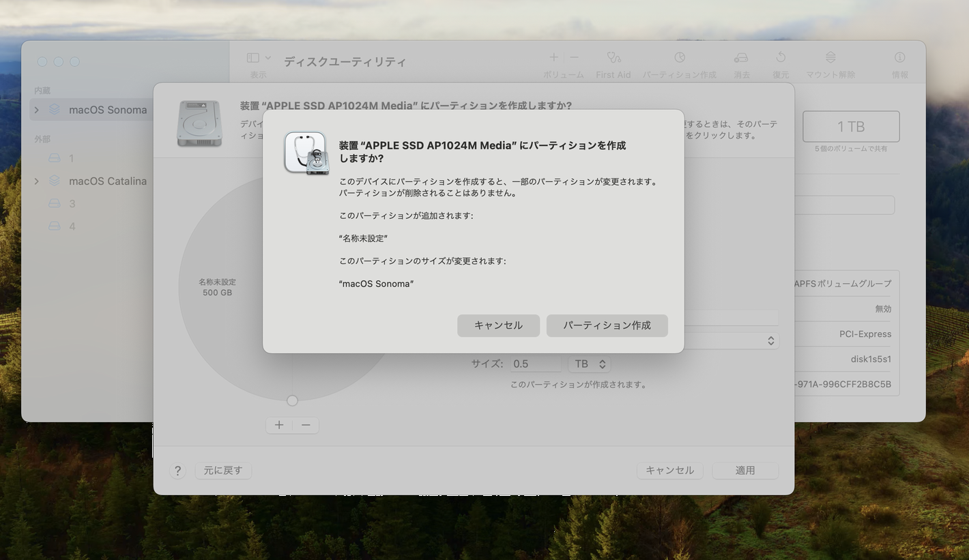Click the Partition toolbar pie icon

tap(679, 58)
